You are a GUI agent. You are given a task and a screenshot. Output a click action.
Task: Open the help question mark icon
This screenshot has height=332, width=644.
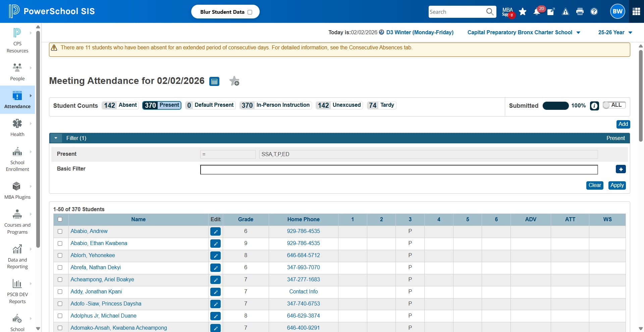(594, 12)
